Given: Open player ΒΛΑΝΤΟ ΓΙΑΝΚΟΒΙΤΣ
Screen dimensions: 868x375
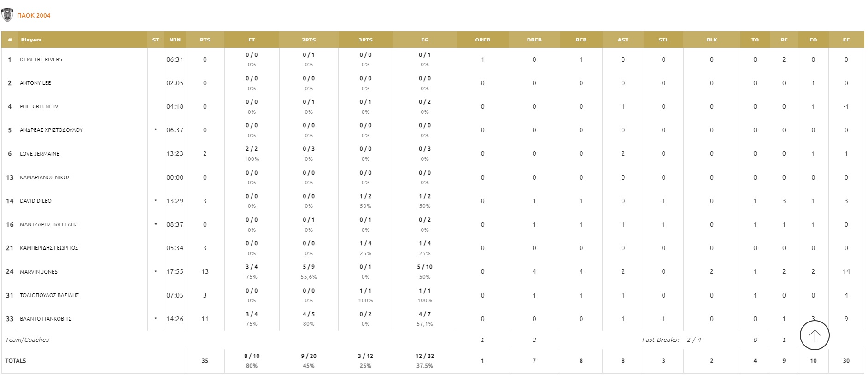Looking at the screenshot, I should [x=46, y=319].
